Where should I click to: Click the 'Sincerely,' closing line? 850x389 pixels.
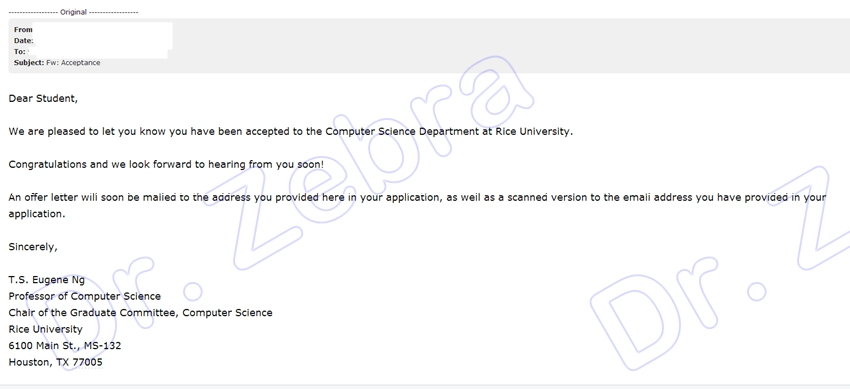point(33,247)
